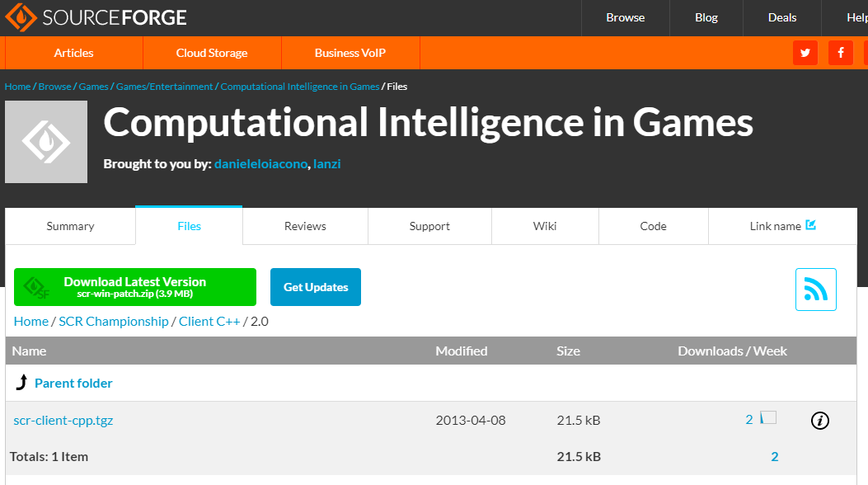Go up via Parent folder arrow icon
Screen dimensions: 868x485
coord(21,383)
